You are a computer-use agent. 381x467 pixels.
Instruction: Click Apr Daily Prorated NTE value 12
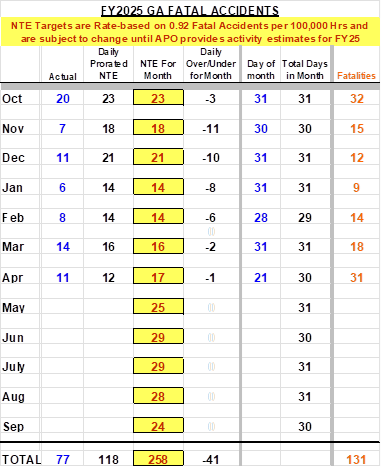click(108, 277)
